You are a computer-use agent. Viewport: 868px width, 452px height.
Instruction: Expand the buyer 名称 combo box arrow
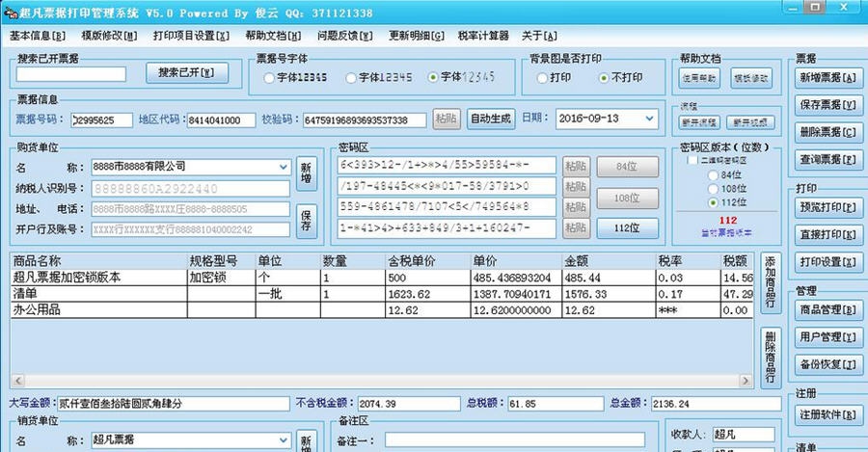click(283, 167)
